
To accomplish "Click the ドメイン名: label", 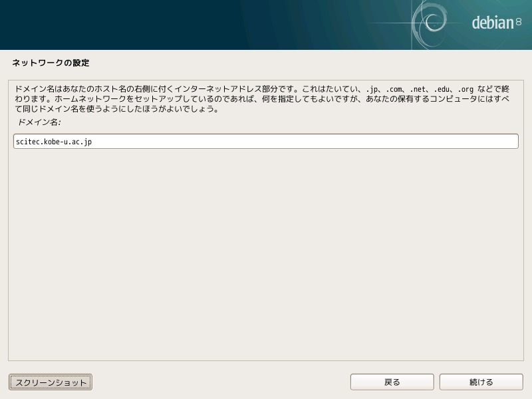I will [39, 122].
